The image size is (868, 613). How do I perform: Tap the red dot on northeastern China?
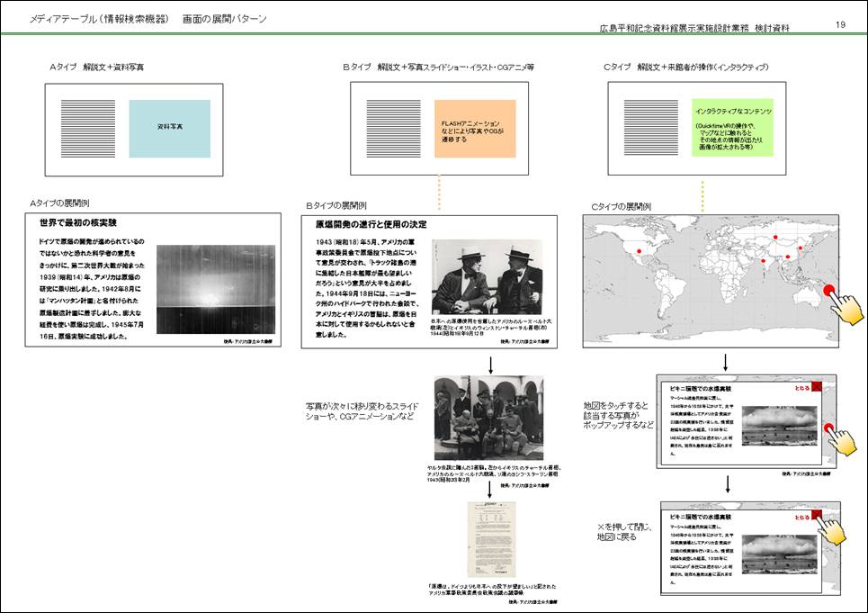coord(800,248)
